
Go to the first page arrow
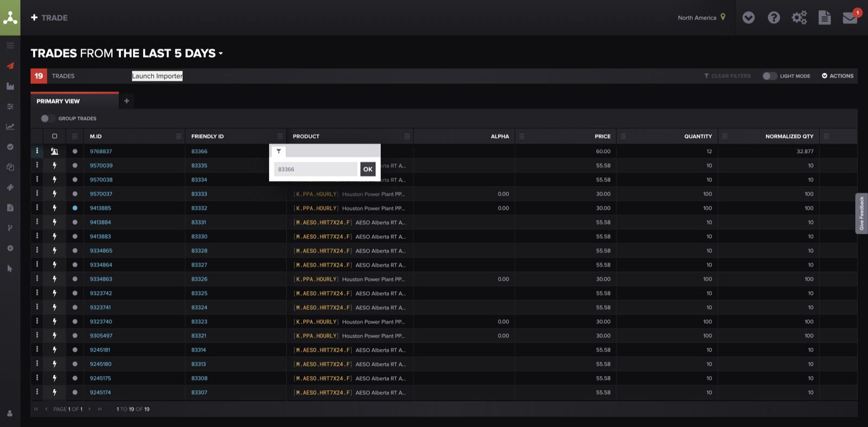coord(36,409)
